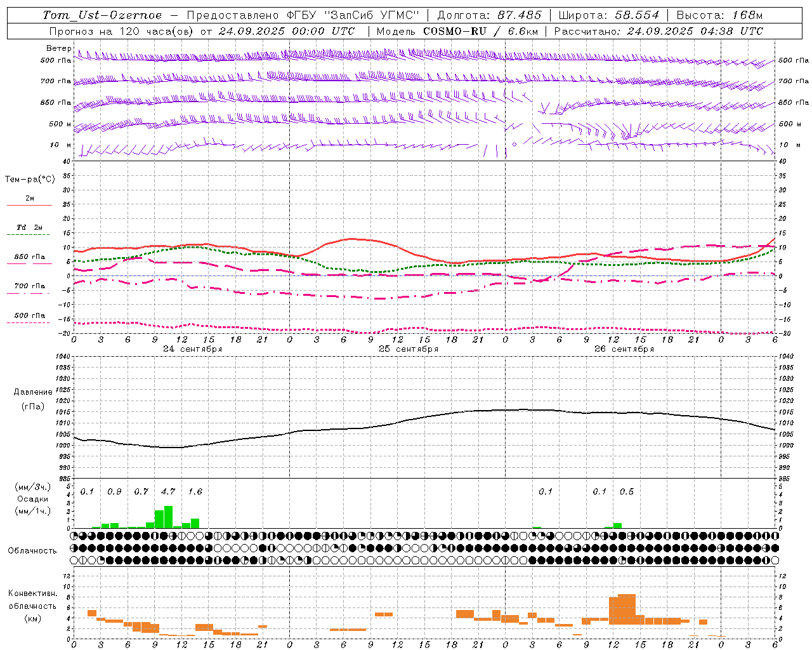Click the 'Рассчитано: 24.09.2025 04:38 UTC' timestamp
This screenshot has height=650, width=812.
tap(658, 31)
